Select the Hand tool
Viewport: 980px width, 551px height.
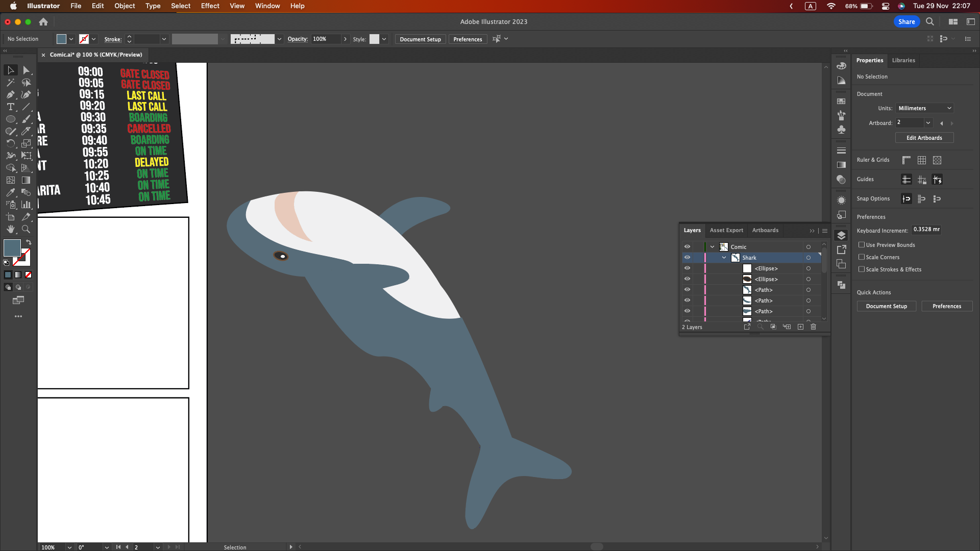pos(10,229)
